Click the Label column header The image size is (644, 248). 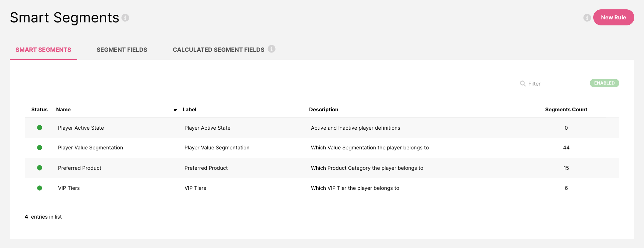pyautogui.click(x=189, y=110)
